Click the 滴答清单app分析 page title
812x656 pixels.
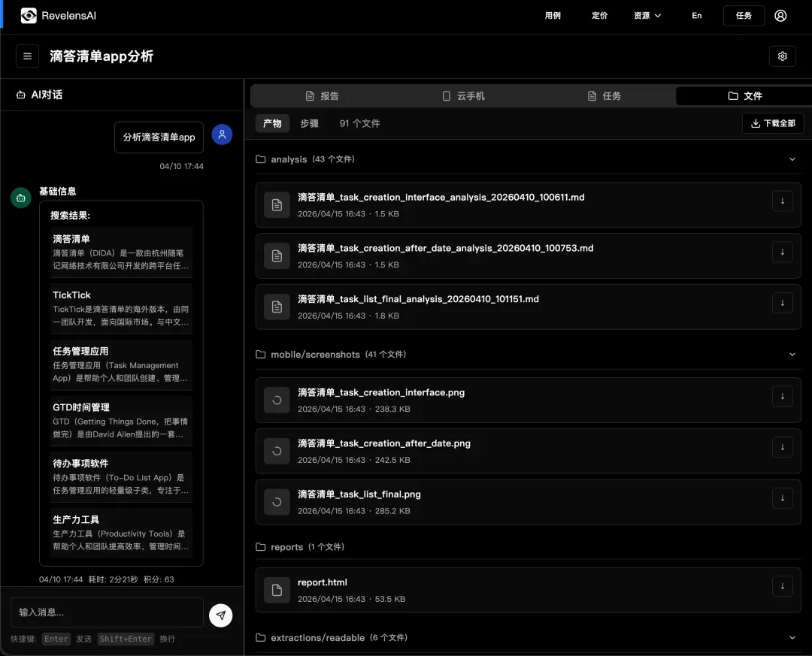tap(101, 56)
